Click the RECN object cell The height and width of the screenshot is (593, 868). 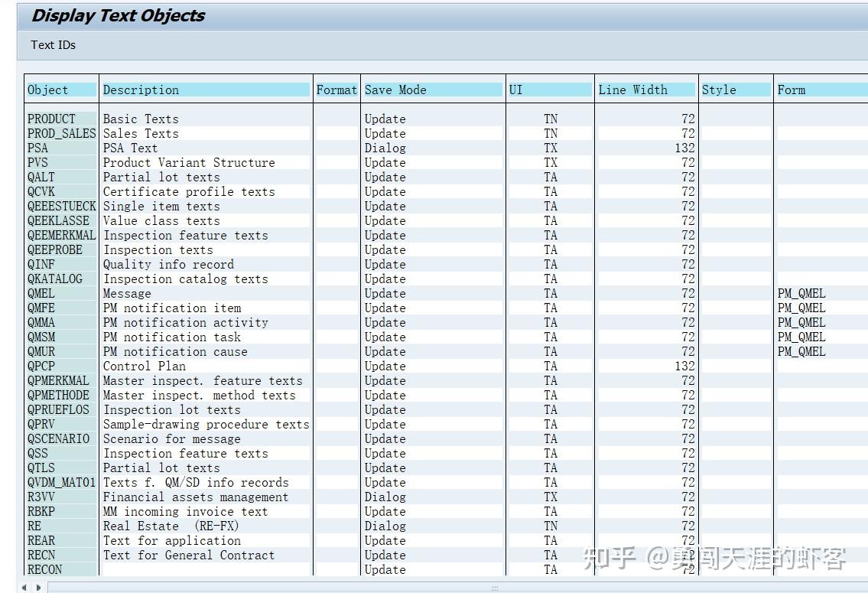(x=61, y=555)
